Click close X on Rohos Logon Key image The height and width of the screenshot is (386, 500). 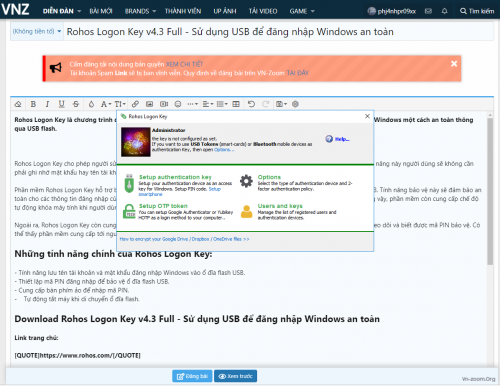[367, 116]
